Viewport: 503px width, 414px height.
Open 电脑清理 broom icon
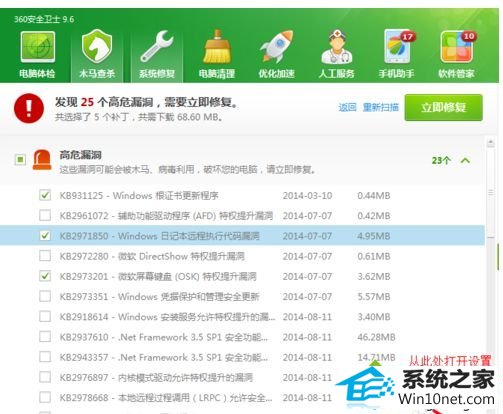(217, 47)
